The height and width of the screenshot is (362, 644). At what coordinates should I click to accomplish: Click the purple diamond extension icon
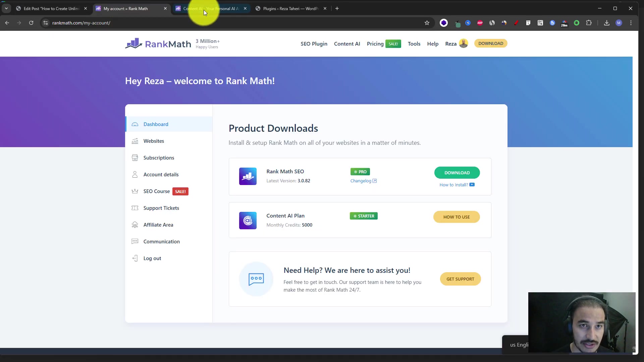443,23
